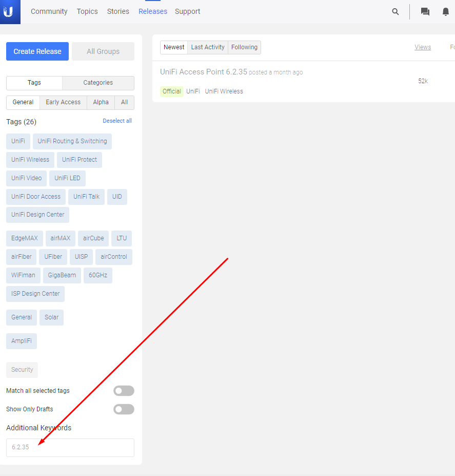This screenshot has height=476, width=455.
Task: Click the Deselect all link
Action: [117, 121]
